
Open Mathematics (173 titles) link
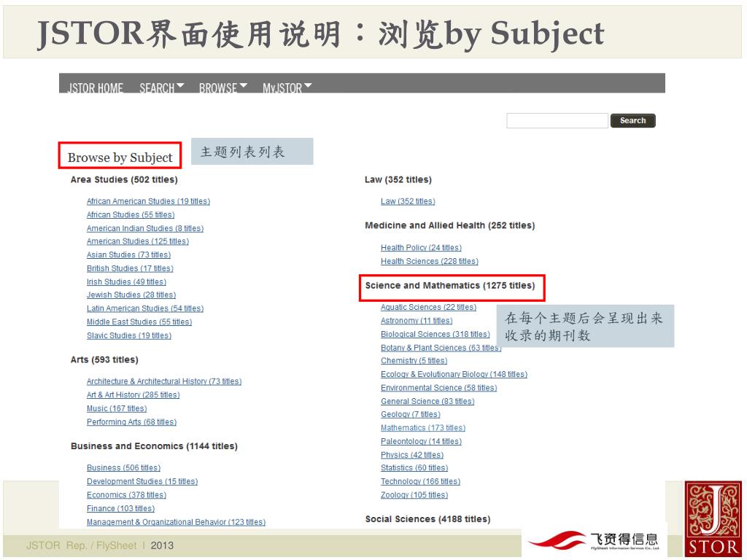point(423,428)
